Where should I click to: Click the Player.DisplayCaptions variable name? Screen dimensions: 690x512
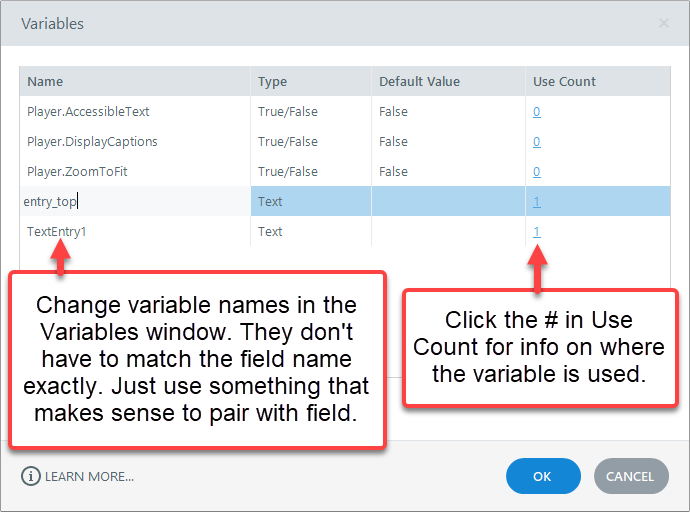[x=92, y=142]
